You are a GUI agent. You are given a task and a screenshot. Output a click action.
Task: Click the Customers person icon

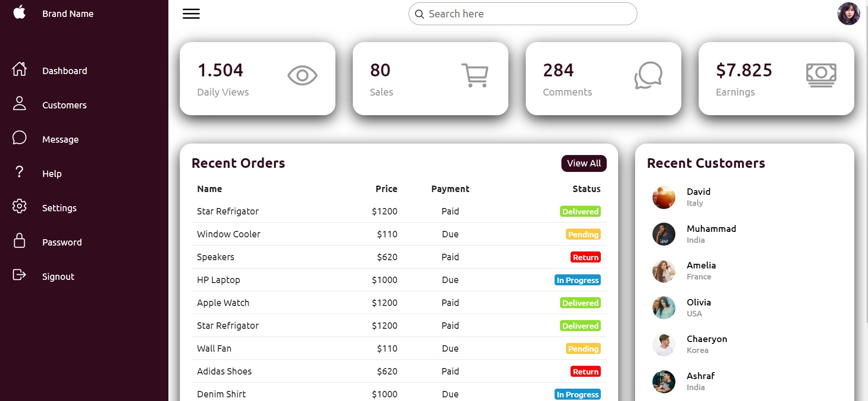19,103
